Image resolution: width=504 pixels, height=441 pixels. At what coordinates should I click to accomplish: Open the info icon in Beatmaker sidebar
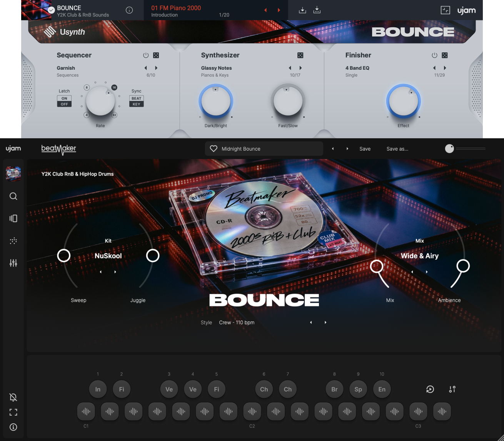pyautogui.click(x=13, y=427)
